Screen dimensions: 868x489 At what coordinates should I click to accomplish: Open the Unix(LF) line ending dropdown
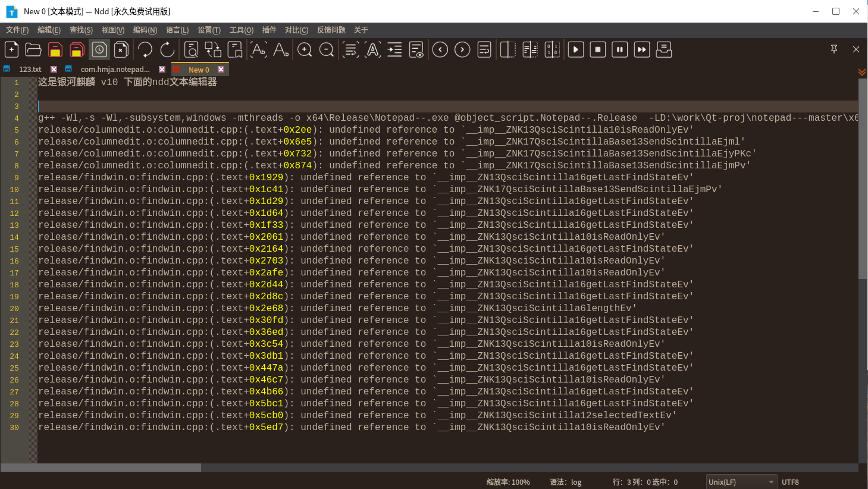coord(741,482)
